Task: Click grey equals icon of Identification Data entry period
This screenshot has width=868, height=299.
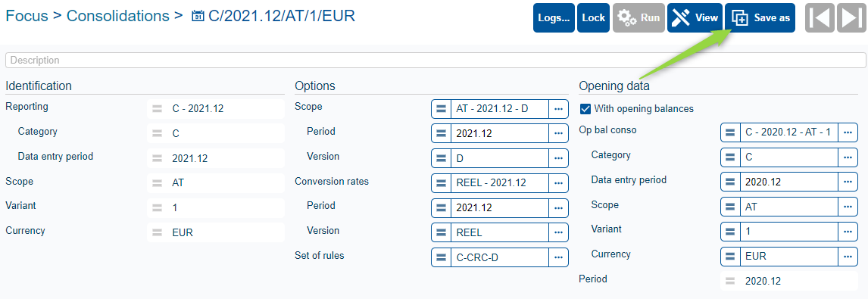Action: coord(158,158)
